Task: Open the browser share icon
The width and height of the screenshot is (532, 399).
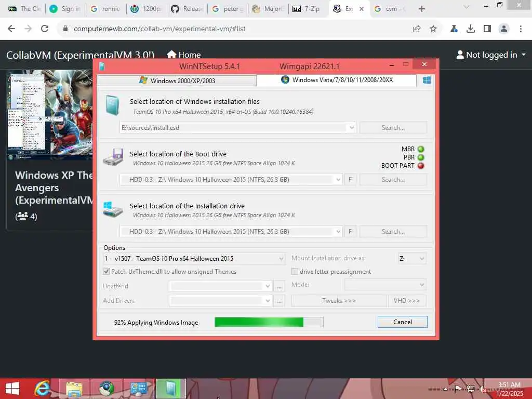Action: pos(417,29)
